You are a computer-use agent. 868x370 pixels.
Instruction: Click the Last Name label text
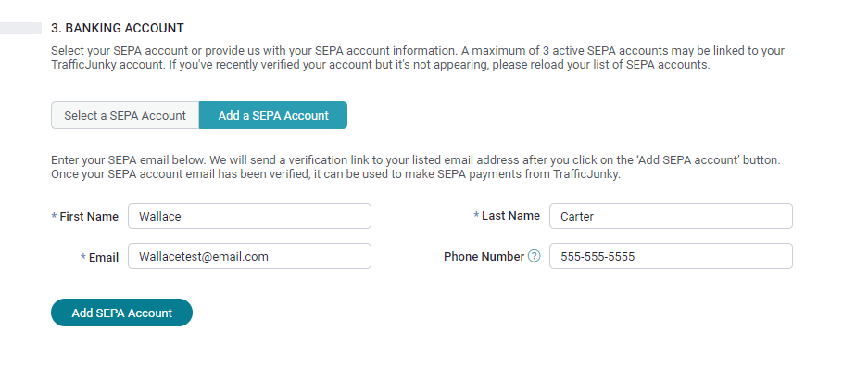click(510, 216)
